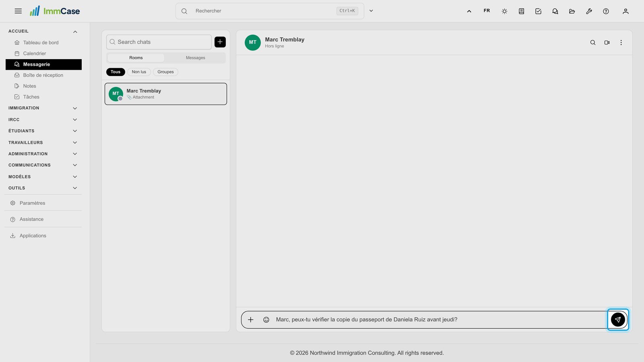Switch to the Messages tab
The image size is (644, 362).
click(196, 58)
